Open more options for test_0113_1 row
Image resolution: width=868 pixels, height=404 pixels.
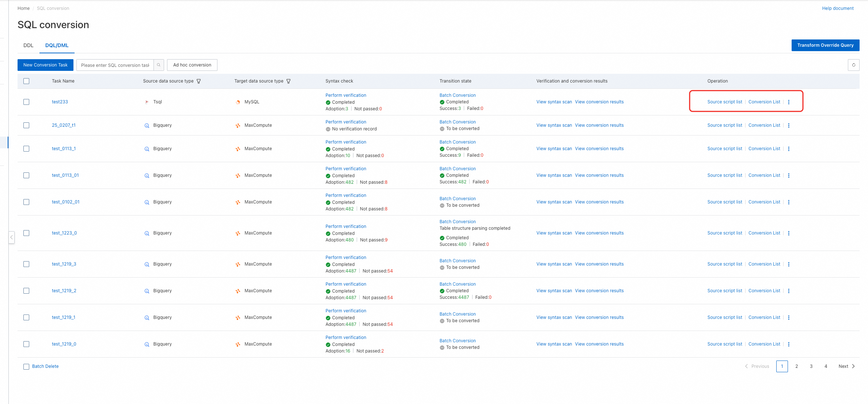tap(789, 149)
